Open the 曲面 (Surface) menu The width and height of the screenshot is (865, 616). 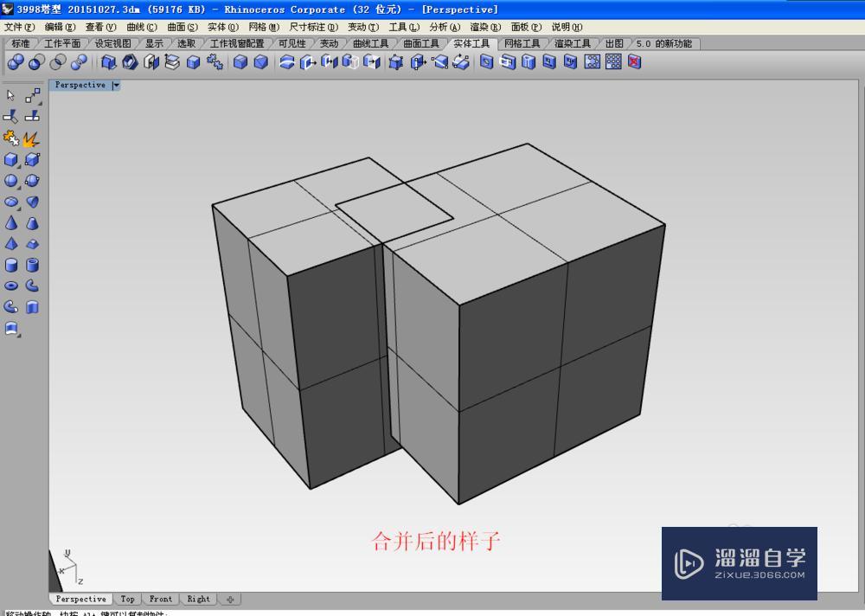[x=182, y=27]
